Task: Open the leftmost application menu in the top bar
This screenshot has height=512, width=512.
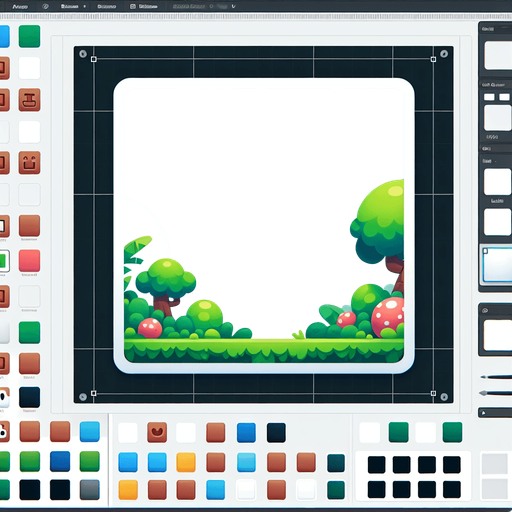Action: click(x=20, y=6)
